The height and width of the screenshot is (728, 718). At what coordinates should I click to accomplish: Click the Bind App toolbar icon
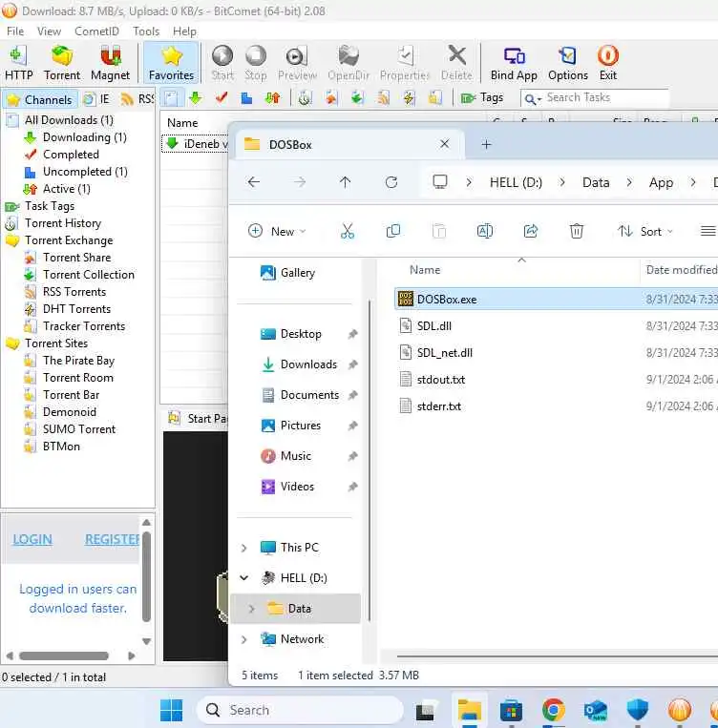click(x=514, y=63)
